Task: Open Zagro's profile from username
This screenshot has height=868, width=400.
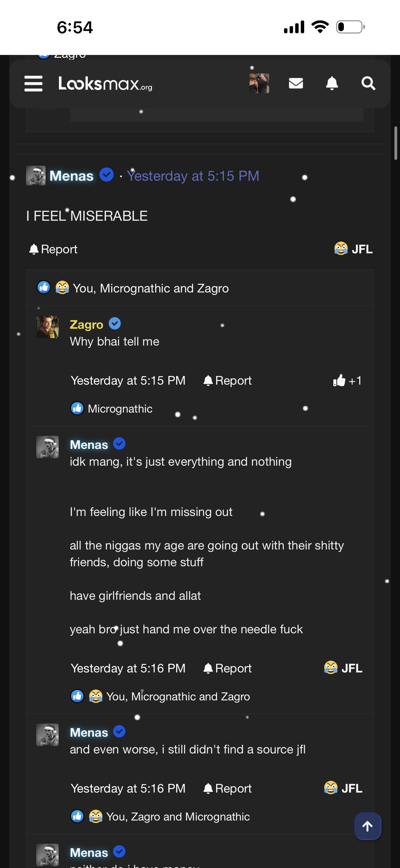Action: pyautogui.click(x=87, y=324)
